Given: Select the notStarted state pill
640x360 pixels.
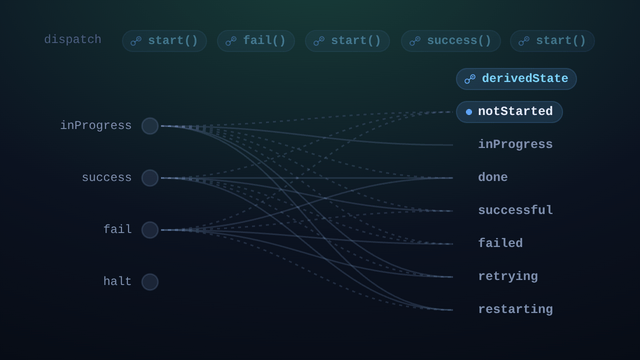Looking at the screenshot, I should click(509, 112).
